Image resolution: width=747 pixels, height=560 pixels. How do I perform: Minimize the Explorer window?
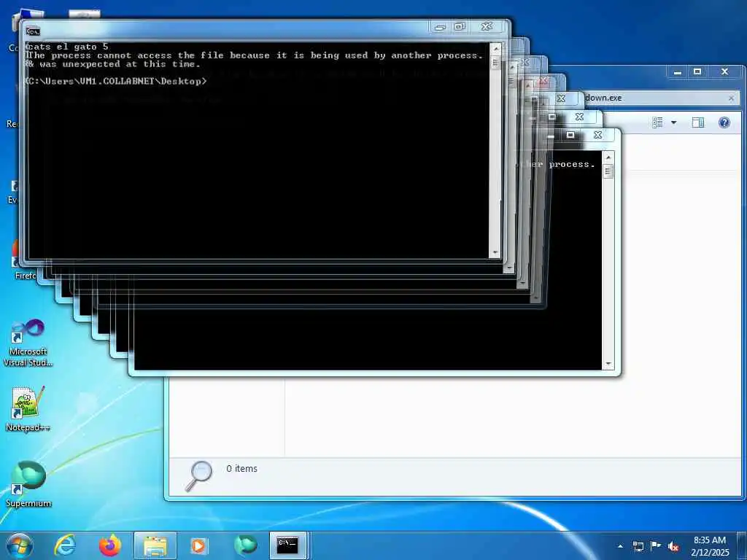pyautogui.click(x=678, y=72)
